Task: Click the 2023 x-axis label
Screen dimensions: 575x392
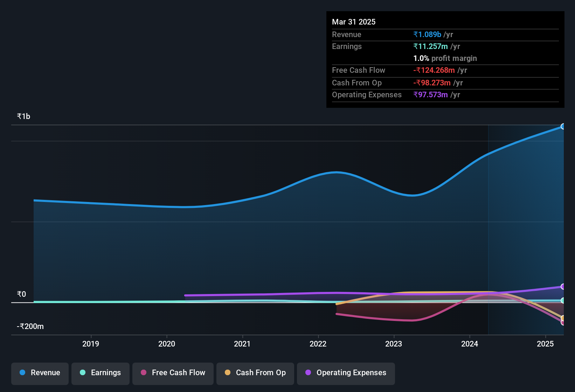Action: (x=394, y=344)
